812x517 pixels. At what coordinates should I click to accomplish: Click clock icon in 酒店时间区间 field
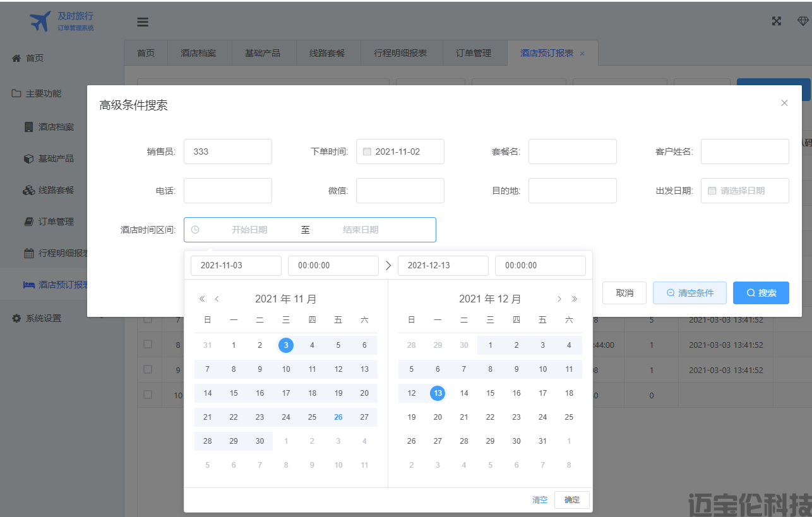[195, 230]
